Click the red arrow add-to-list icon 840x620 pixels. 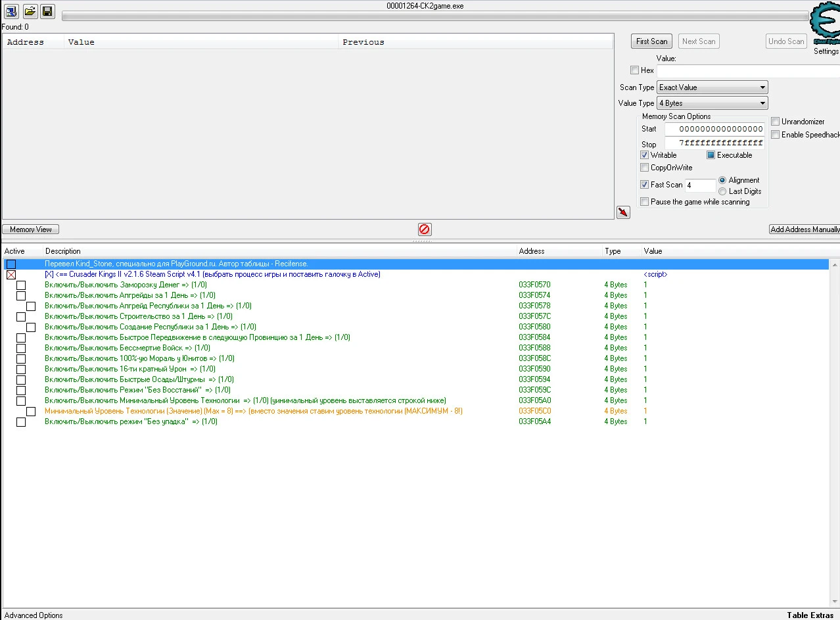coord(623,212)
